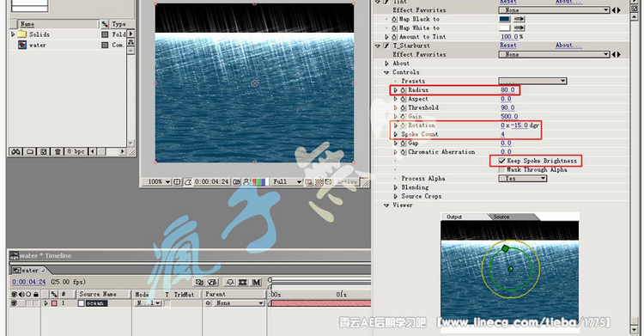This screenshot has height=336, width=644.
Task: Click the Map Black to color swatch
Action: (x=504, y=19)
